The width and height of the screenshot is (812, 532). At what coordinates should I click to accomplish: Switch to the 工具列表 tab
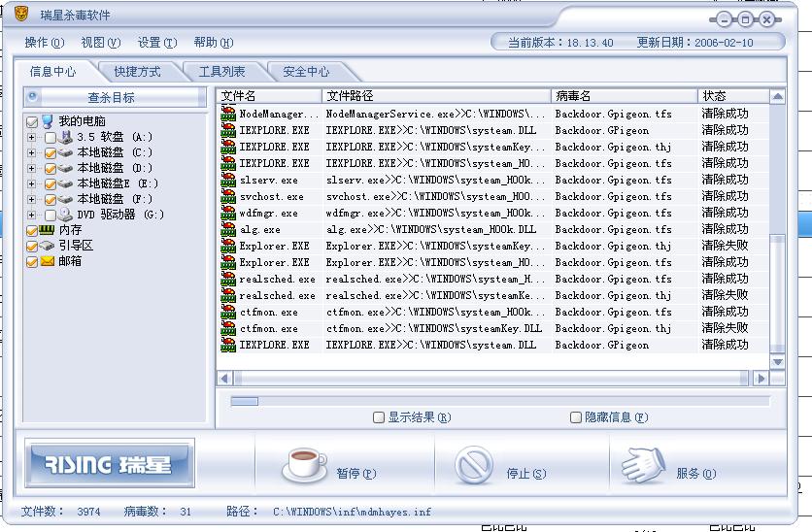[222, 72]
